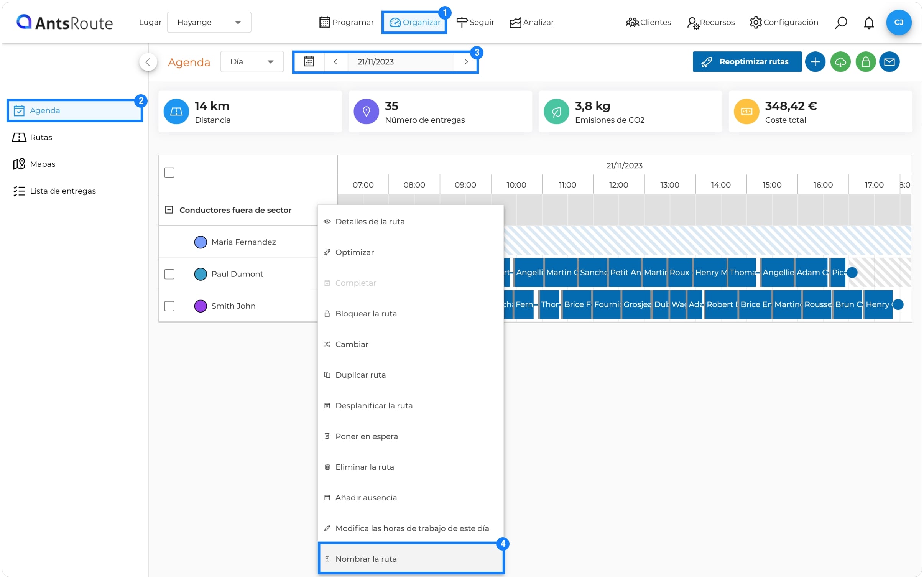
Task: Check the Paul Dumont checkbox
Action: click(x=169, y=274)
